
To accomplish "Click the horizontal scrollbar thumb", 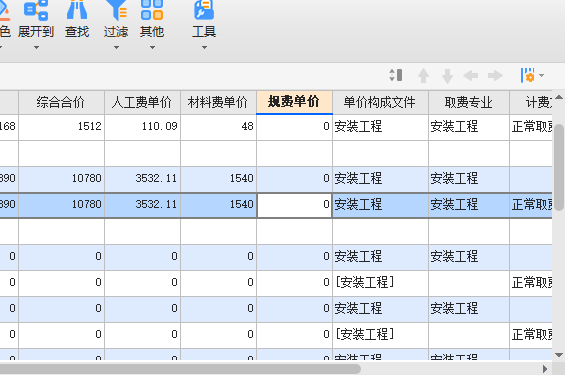I will click(180, 369).
